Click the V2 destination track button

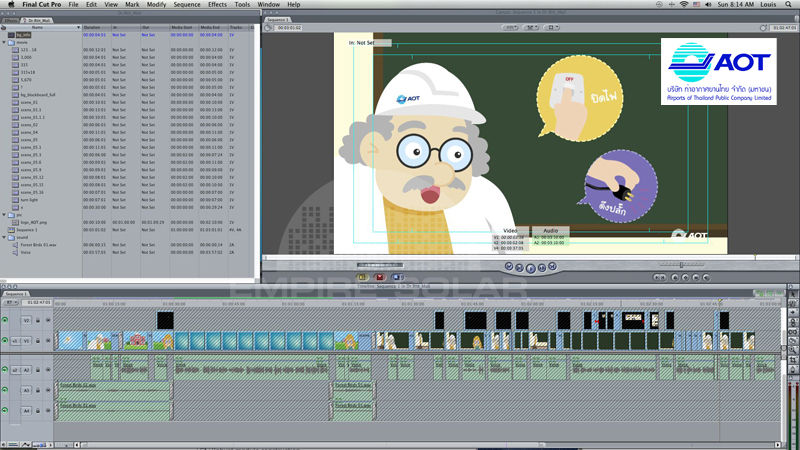click(x=26, y=320)
